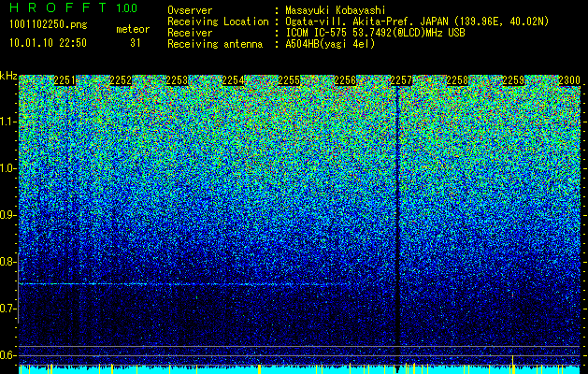Click the 0.7 kHz axis label

8,309
